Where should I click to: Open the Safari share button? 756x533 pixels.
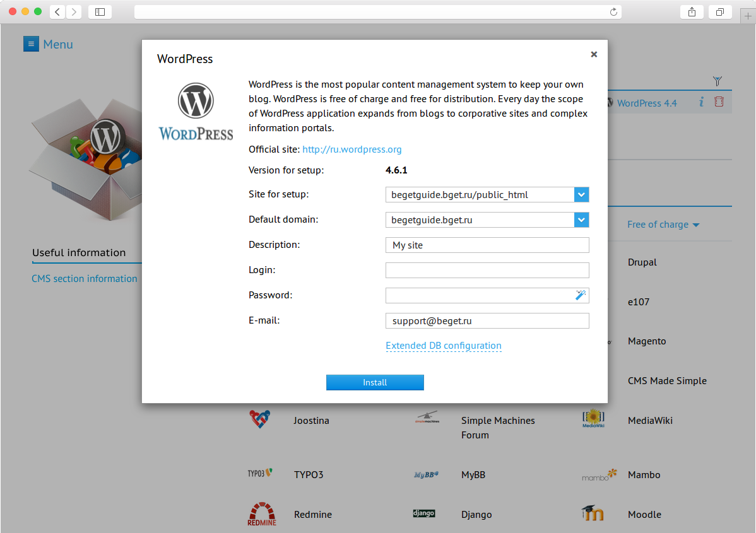[x=692, y=12]
